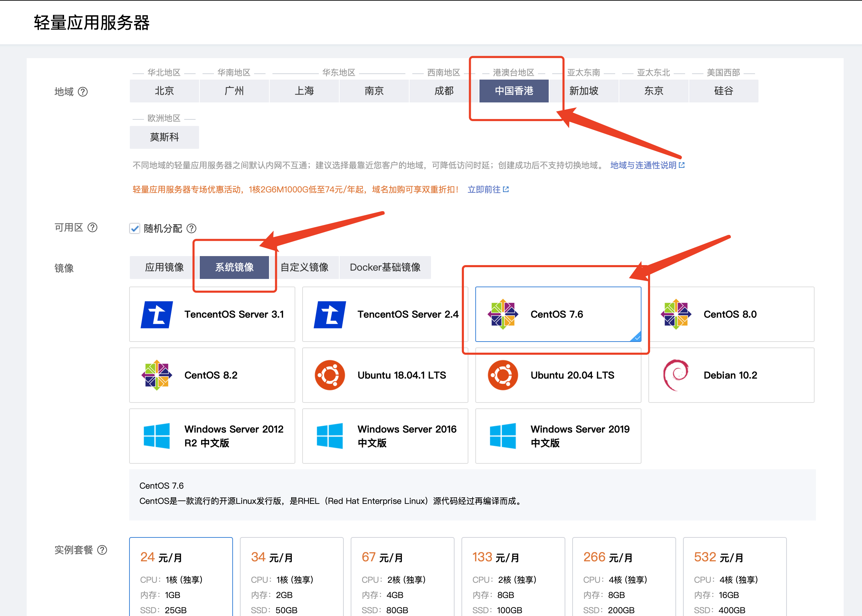Screen dimensions: 862x616
Task: Select the 67 元/月 instance plan
Action: (x=403, y=577)
